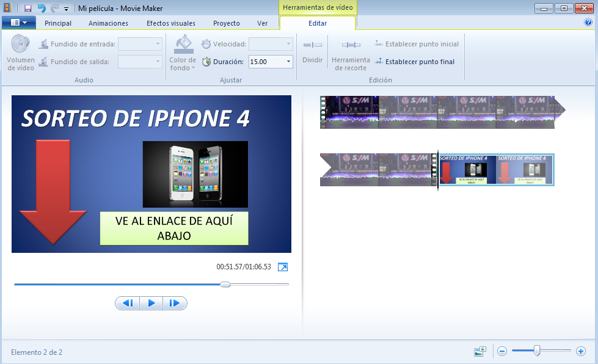Go to previous frame button
The width and height of the screenshot is (598, 364).
coord(128,303)
